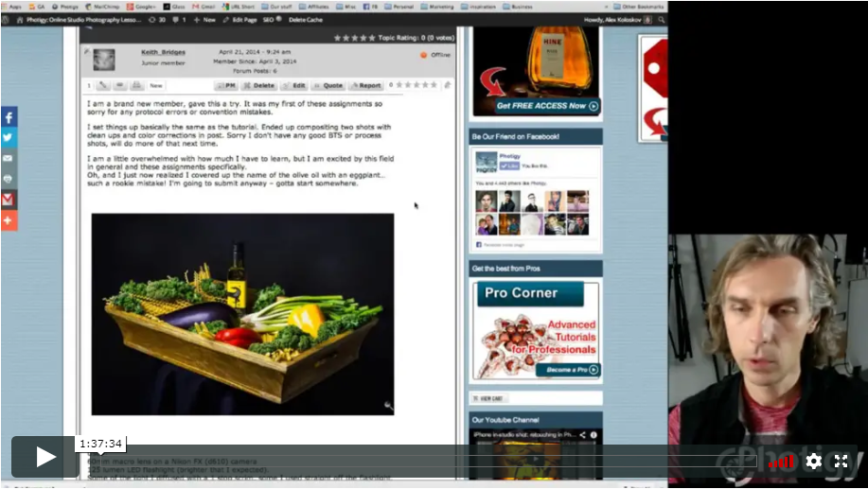This screenshot has width=868, height=489.
Task: Click Edit Page in the admin bar
Action: 239,20
